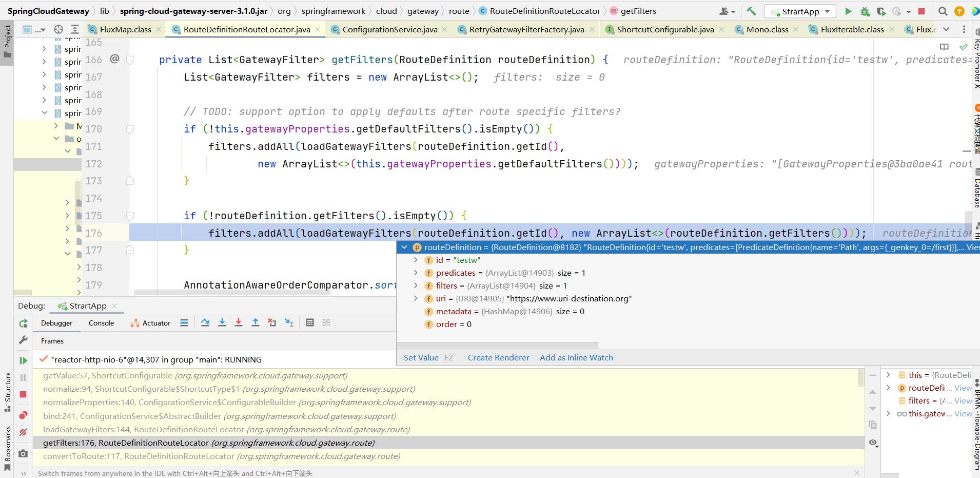The width and height of the screenshot is (980, 478).
Task: Click Select Opened File target icon
Action: [x=58, y=29]
